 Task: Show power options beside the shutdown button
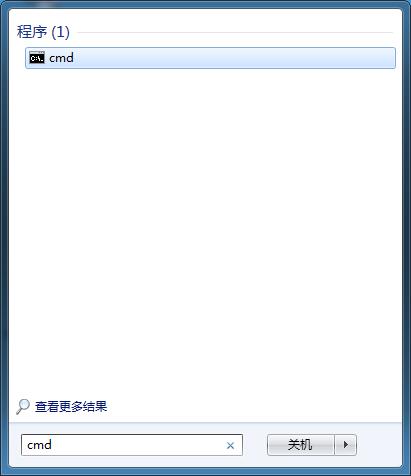[x=346, y=445]
